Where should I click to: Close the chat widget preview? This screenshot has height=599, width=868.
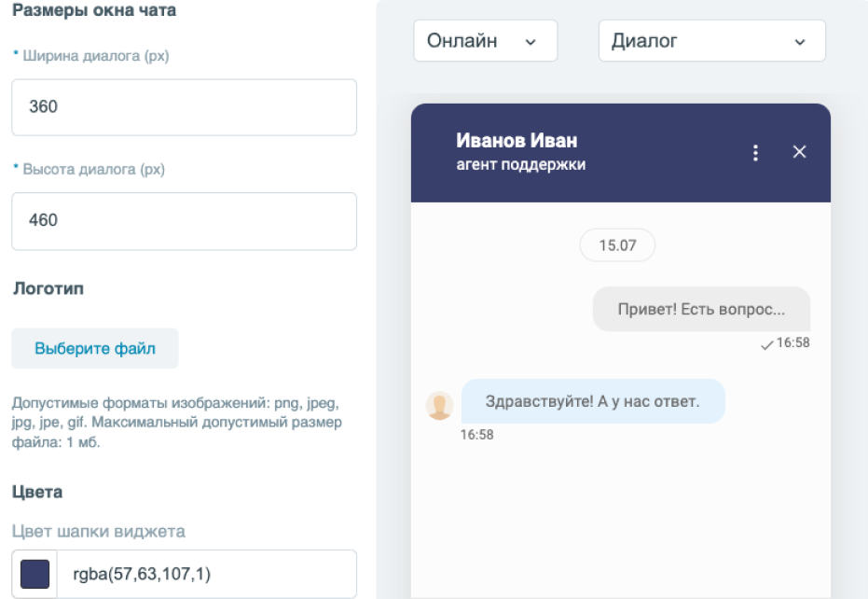(x=799, y=153)
